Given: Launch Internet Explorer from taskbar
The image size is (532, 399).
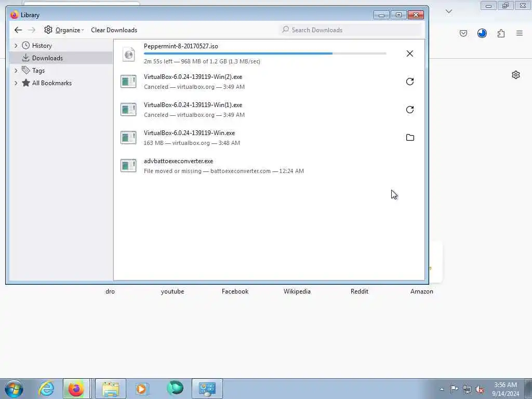Looking at the screenshot, I should click(46, 389).
